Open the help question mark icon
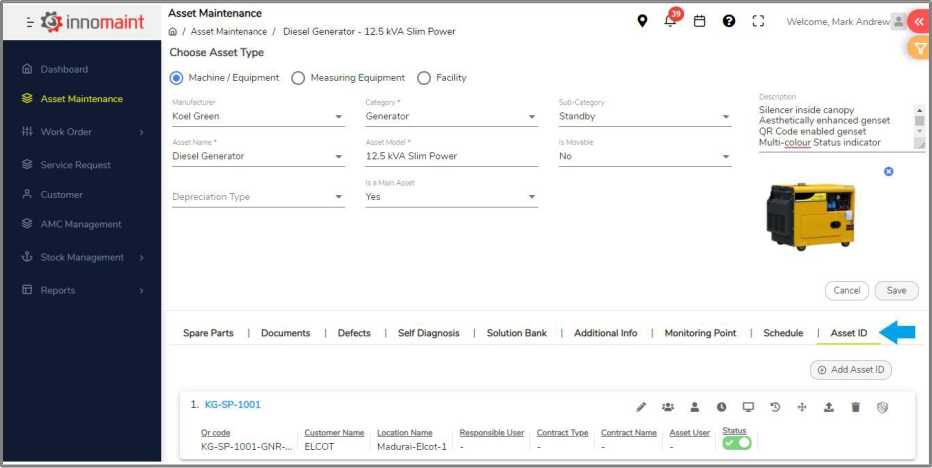 pyautogui.click(x=729, y=21)
